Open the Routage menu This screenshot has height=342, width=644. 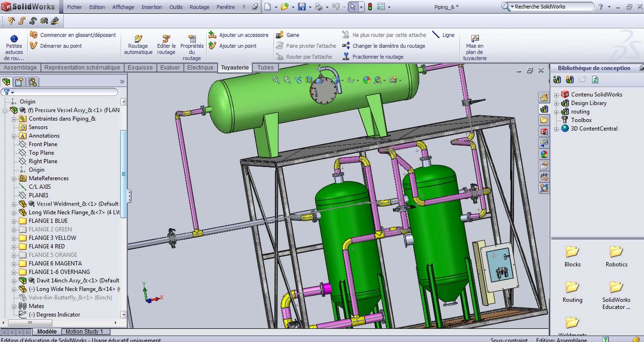click(199, 7)
